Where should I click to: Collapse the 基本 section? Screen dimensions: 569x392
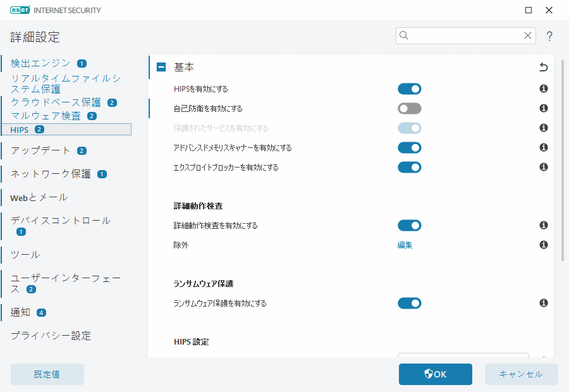(161, 67)
